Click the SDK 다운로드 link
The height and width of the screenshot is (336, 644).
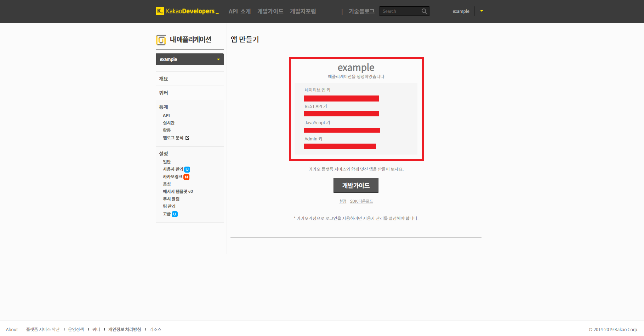[361, 201]
